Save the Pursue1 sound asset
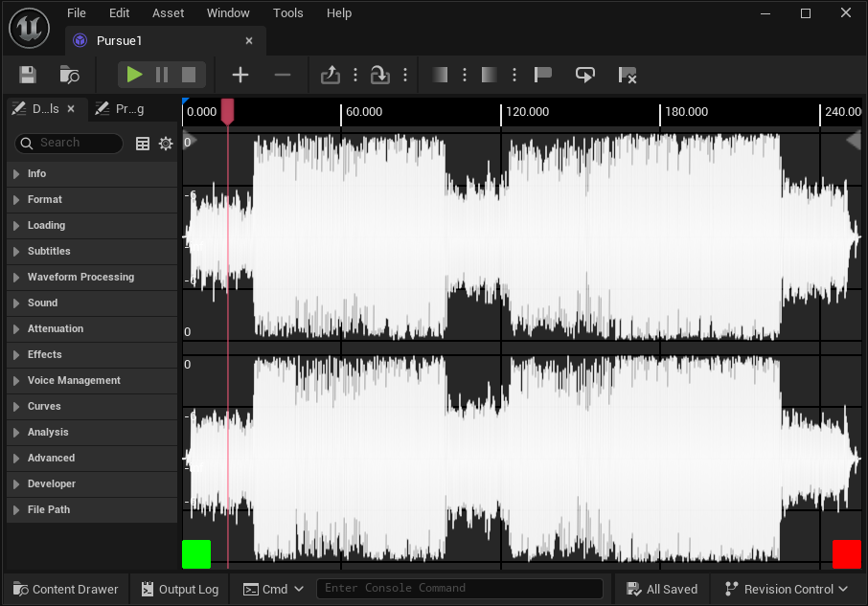 [x=28, y=75]
